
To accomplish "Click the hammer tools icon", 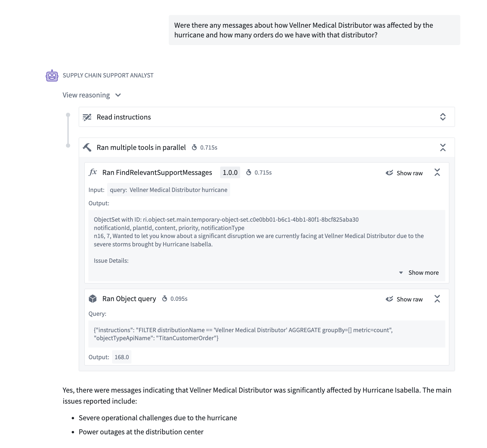I will coord(87,148).
